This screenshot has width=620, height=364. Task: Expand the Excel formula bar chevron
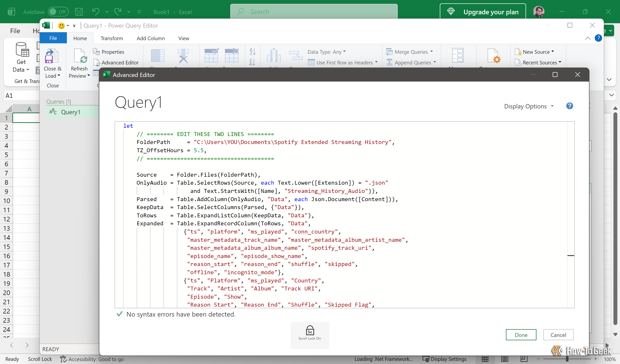click(611, 95)
